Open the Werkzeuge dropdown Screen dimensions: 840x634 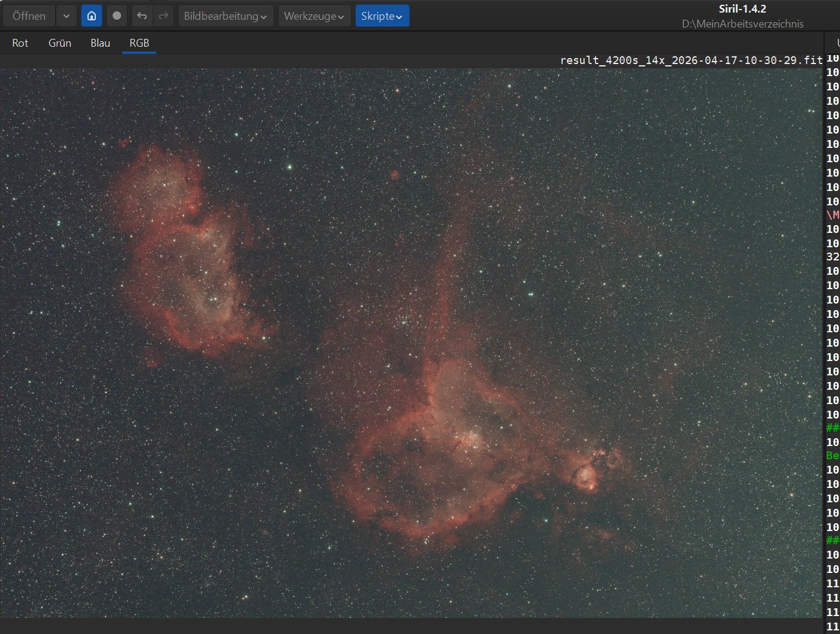point(314,16)
